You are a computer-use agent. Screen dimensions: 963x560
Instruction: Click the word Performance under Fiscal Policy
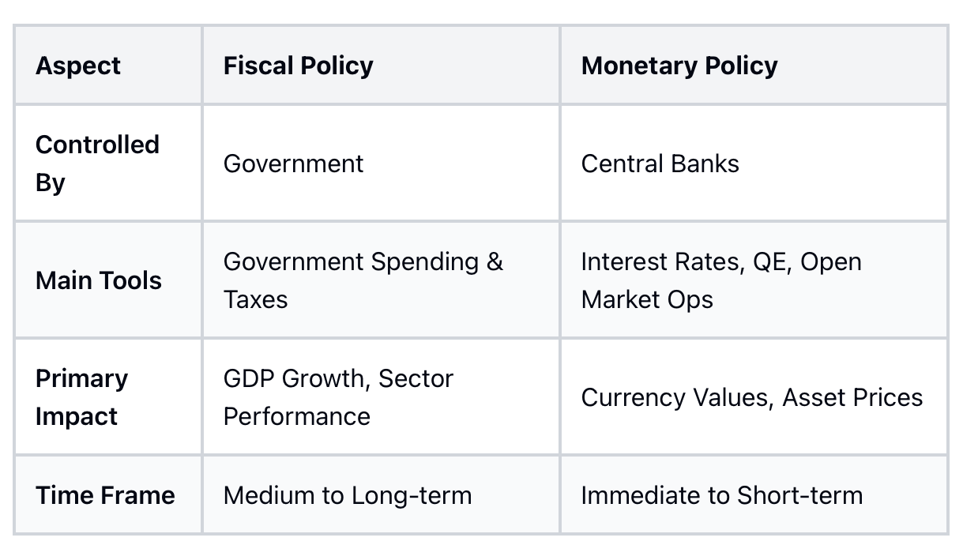coord(296,416)
